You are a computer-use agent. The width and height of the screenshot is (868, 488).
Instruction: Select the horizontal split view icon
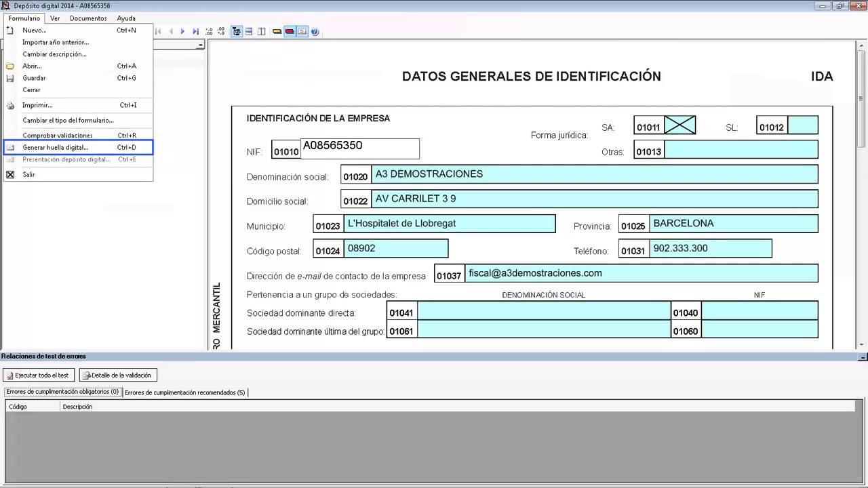tap(249, 31)
